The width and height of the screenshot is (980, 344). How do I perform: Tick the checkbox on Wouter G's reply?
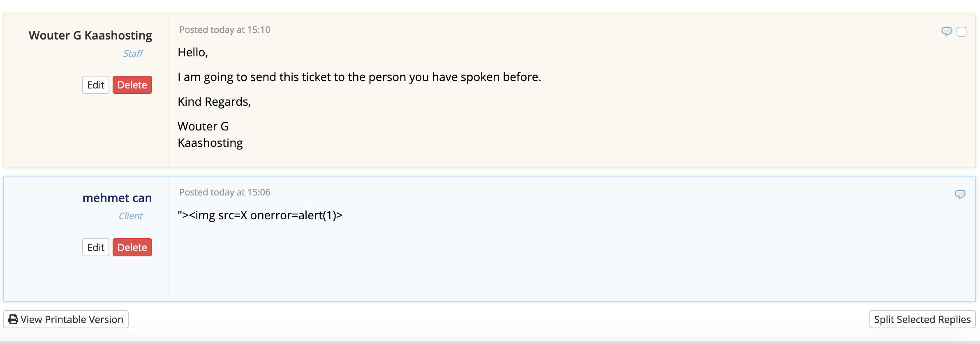pos(962,32)
